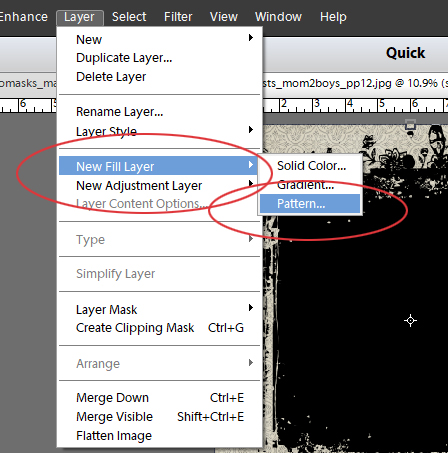Click Flatten Image menu item
Image resolution: width=448 pixels, height=453 pixels.
click(x=159, y=436)
